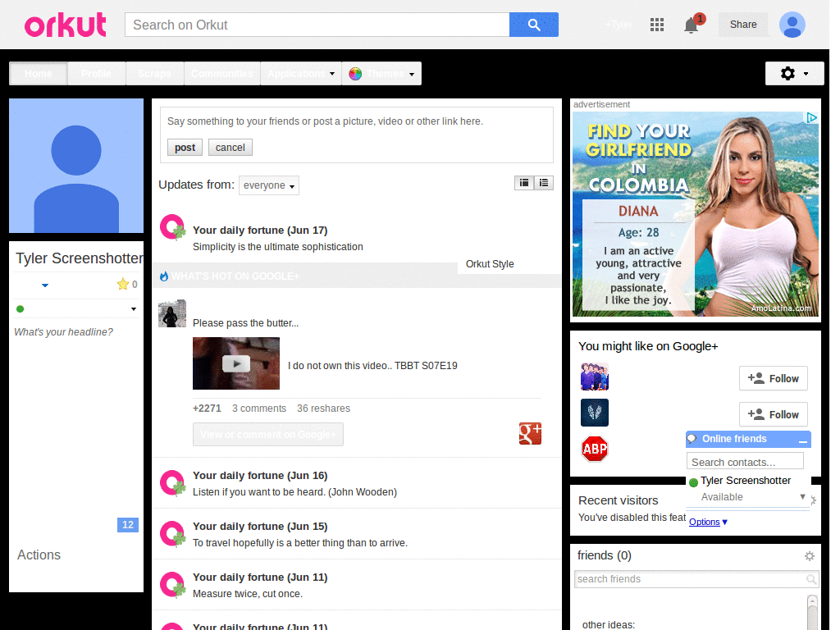Click the Orkut Style label

(x=490, y=264)
